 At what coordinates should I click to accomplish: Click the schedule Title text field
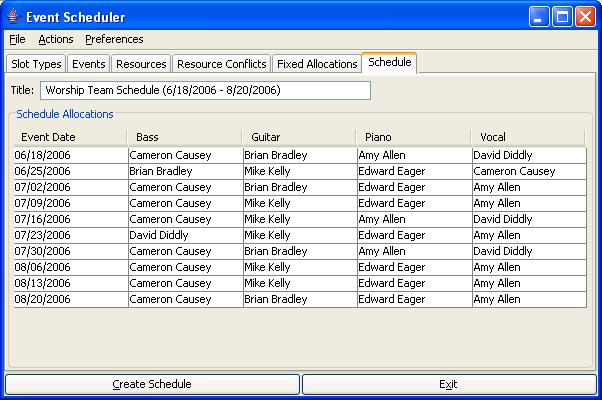coord(204,91)
